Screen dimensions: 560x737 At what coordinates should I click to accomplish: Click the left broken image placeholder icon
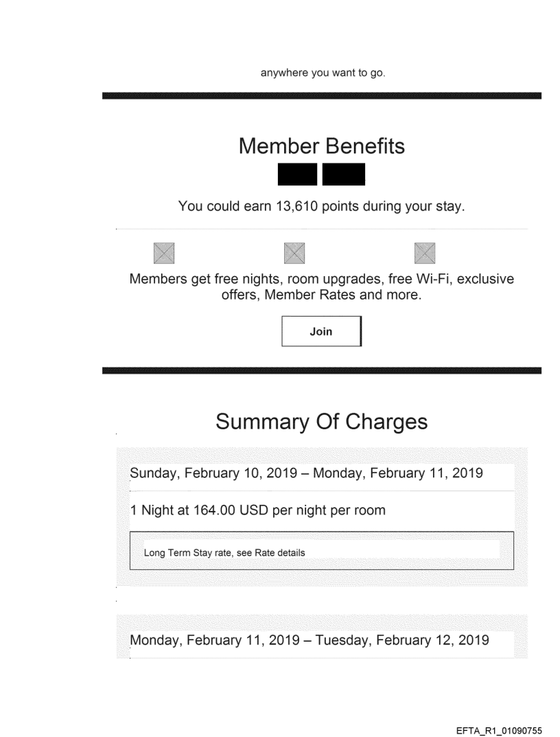pos(164,253)
